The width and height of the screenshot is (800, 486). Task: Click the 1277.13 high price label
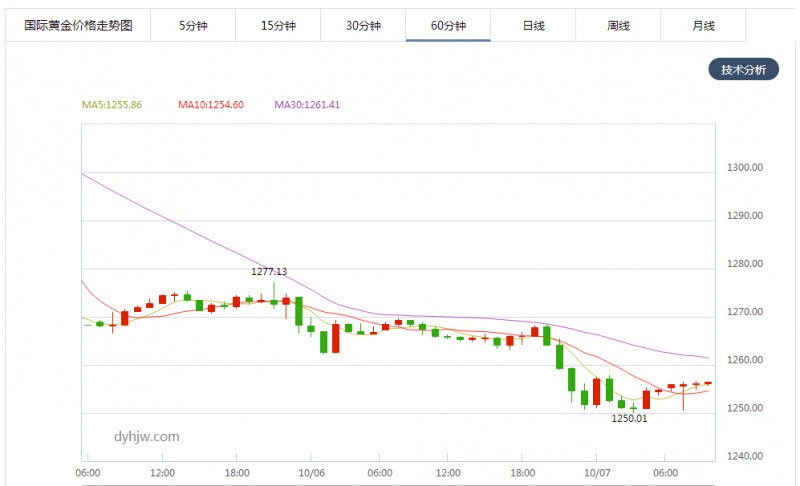[269, 271]
